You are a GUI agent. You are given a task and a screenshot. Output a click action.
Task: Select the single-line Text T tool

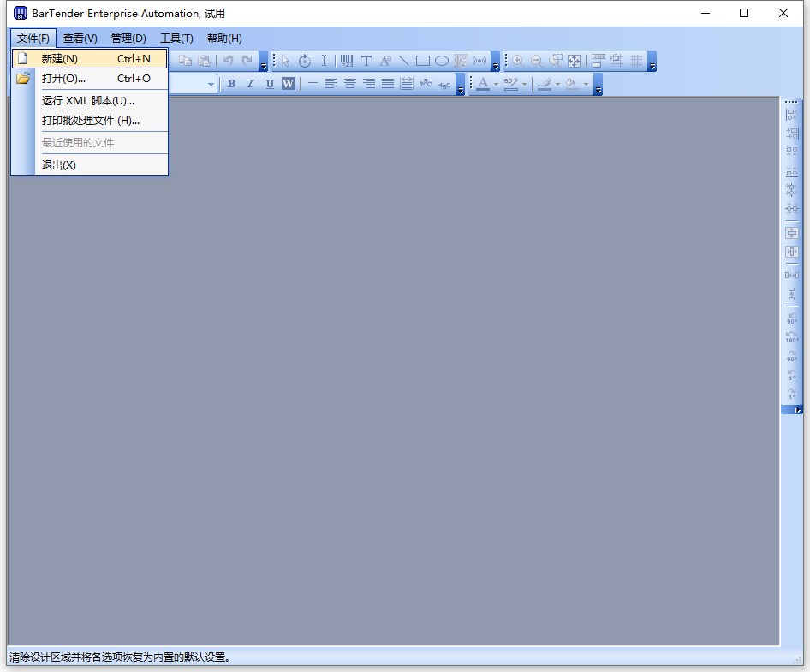point(366,61)
